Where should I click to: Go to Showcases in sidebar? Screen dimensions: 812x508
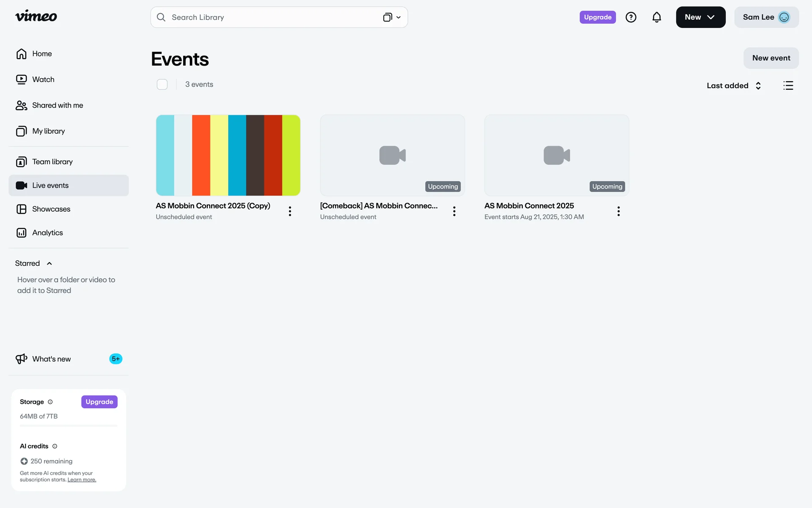click(x=51, y=209)
